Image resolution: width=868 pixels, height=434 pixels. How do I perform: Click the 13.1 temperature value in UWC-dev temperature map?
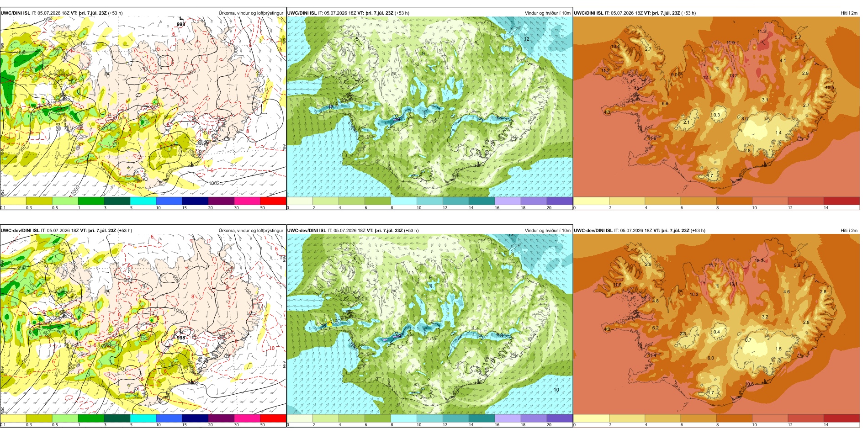733,284
